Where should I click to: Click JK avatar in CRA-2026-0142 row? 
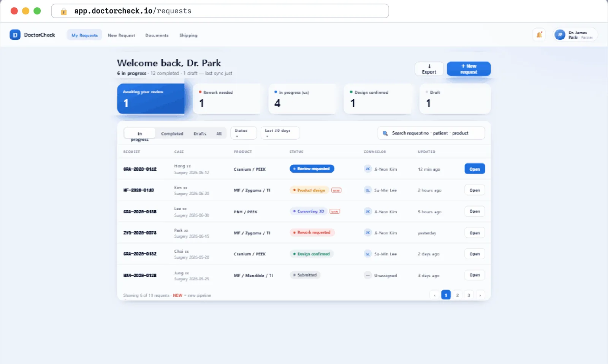(x=367, y=169)
